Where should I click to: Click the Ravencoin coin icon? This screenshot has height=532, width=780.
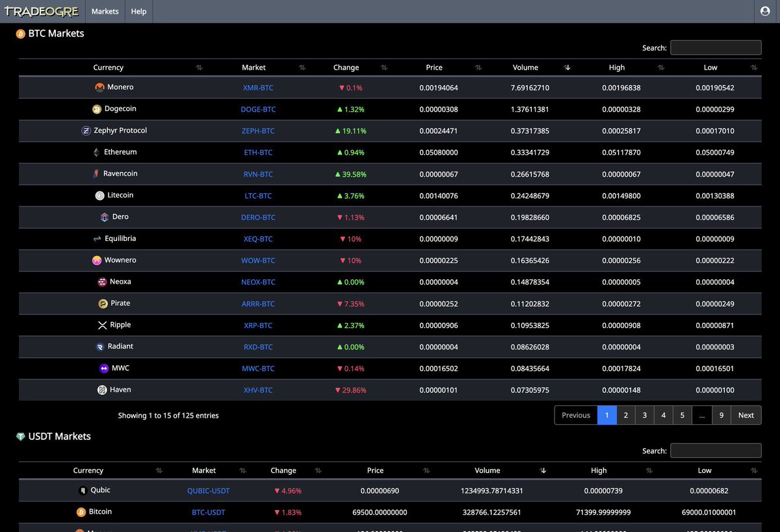tap(96, 174)
